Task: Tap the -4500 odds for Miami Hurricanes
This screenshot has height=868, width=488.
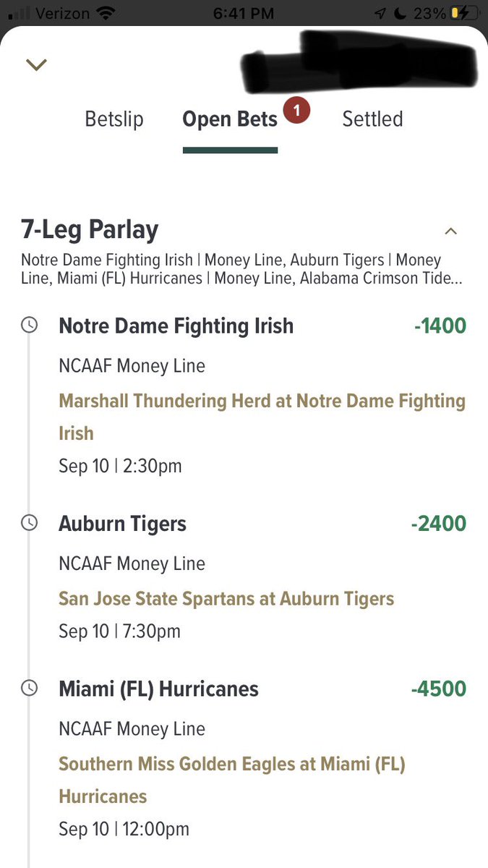Action: pyautogui.click(x=438, y=689)
